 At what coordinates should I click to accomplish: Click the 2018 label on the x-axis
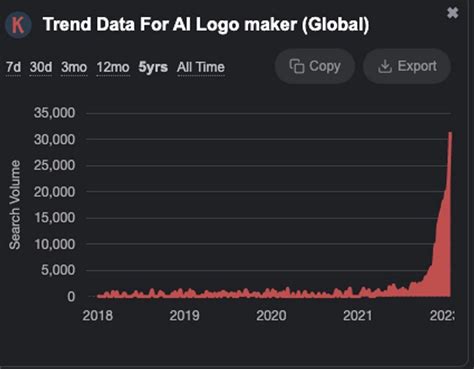(x=98, y=315)
